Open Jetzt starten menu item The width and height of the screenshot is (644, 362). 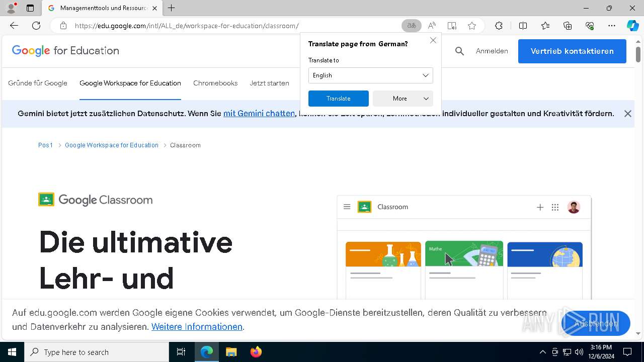click(x=269, y=83)
